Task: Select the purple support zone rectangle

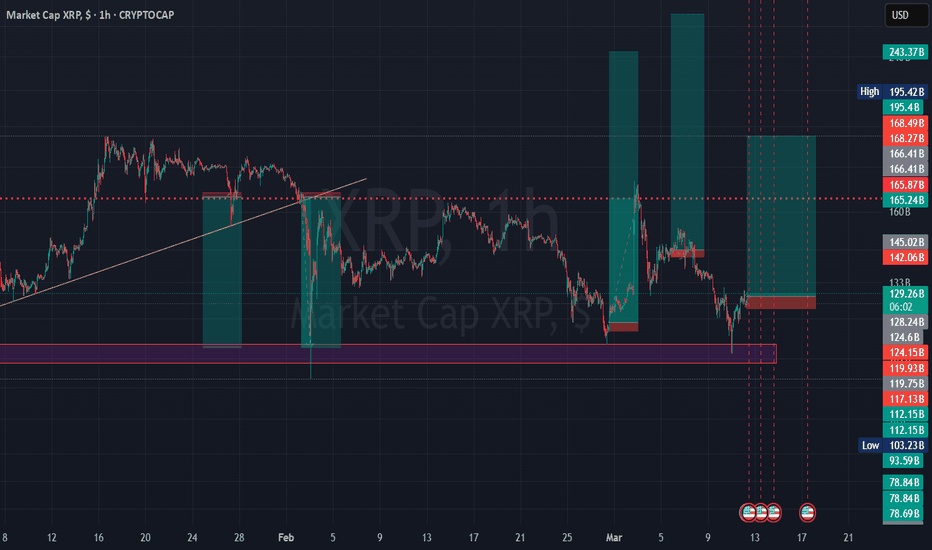Action: click(x=388, y=354)
